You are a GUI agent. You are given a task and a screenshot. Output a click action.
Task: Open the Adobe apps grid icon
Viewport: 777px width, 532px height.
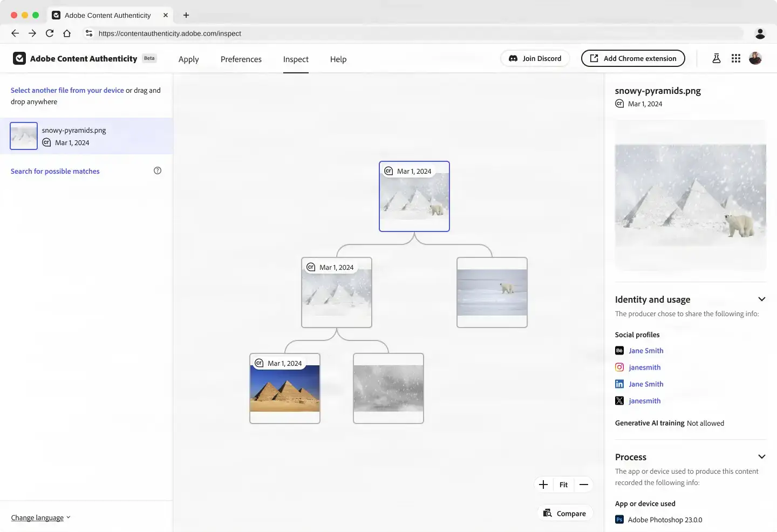(x=736, y=58)
